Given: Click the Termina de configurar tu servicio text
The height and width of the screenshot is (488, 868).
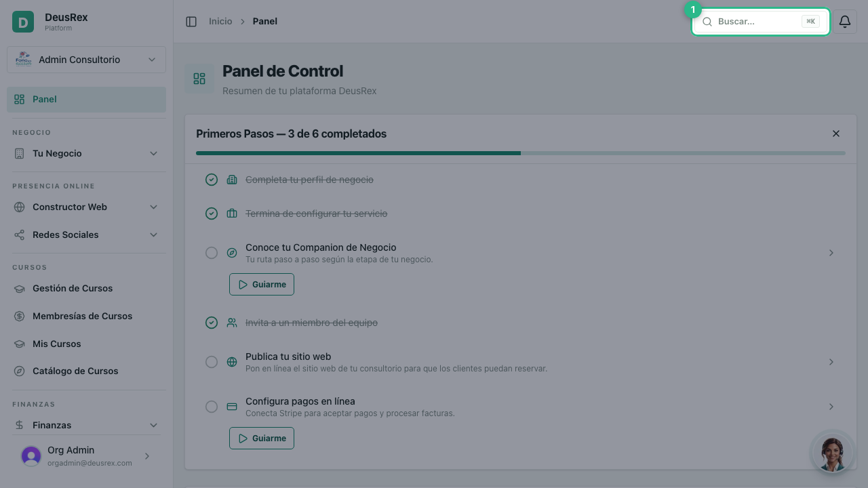Looking at the screenshot, I should tap(316, 213).
